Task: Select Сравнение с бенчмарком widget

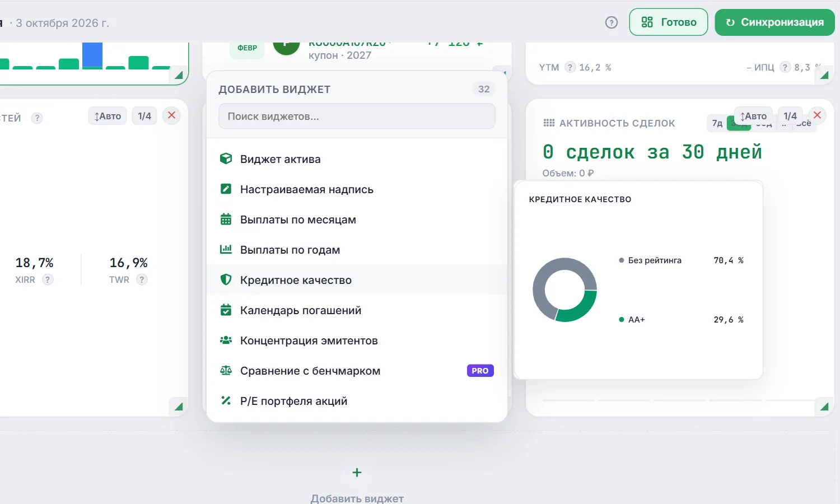Action: pos(357,371)
